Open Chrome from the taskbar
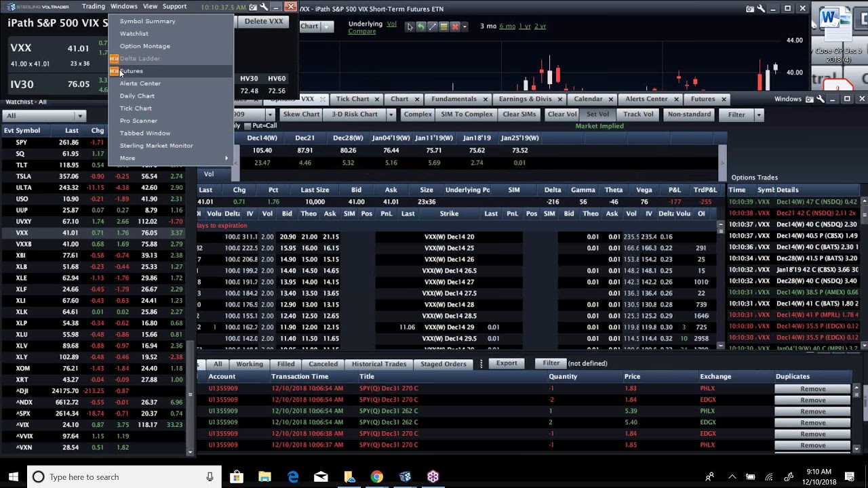Image resolution: width=868 pixels, height=488 pixels. pyautogui.click(x=376, y=477)
